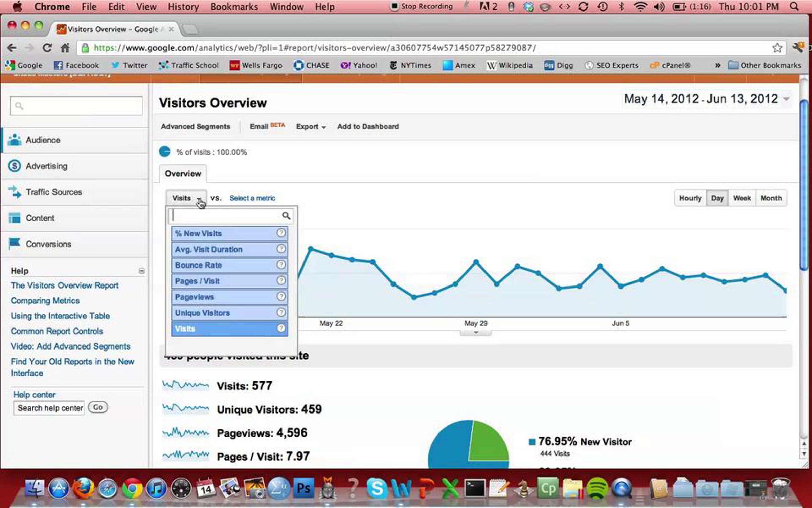This screenshot has width=812, height=508.
Task: Click the bookmark star in address bar
Action: [x=777, y=48]
